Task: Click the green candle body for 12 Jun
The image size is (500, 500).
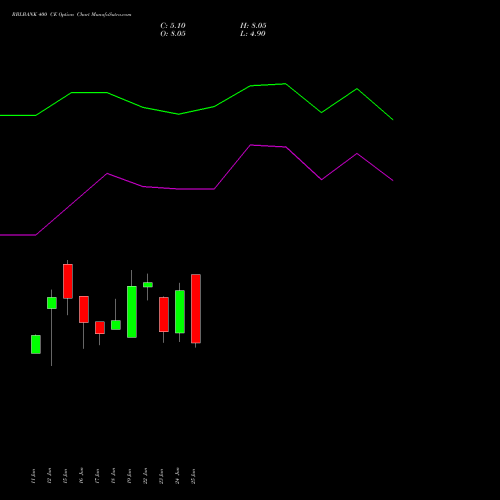Action: 52,303
